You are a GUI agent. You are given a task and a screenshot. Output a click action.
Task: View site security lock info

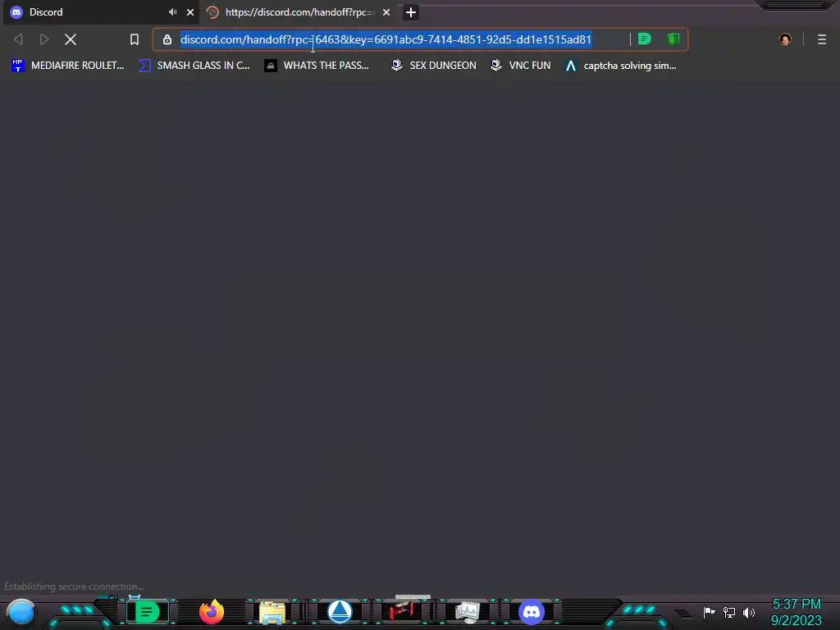[x=167, y=39]
